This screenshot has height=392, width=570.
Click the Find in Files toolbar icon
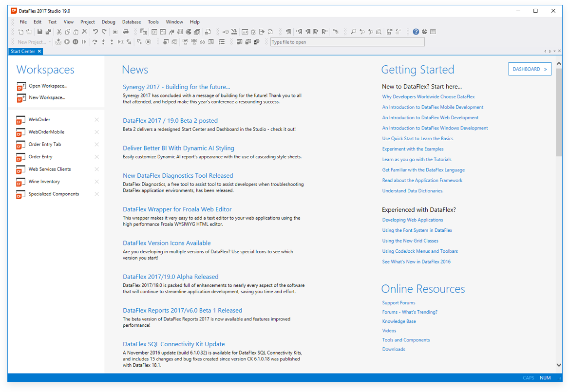(379, 32)
